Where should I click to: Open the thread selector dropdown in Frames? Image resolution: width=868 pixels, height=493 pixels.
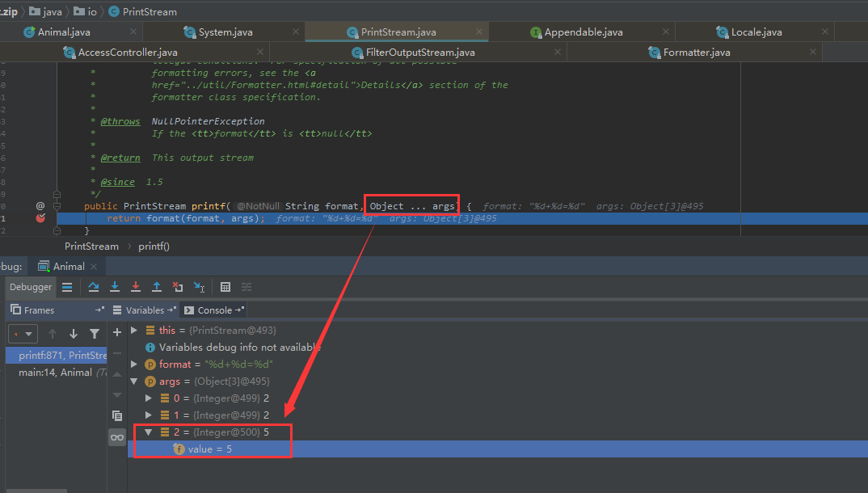[23, 335]
